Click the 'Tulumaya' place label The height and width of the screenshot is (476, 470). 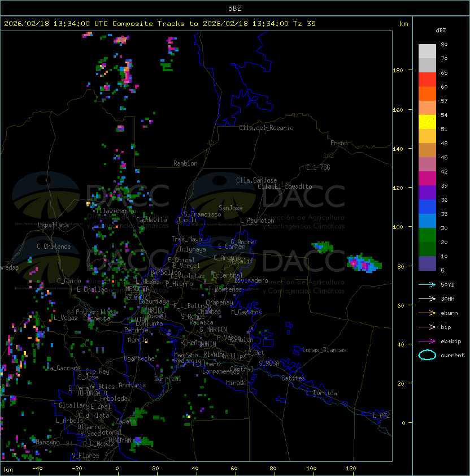pos(193,249)
